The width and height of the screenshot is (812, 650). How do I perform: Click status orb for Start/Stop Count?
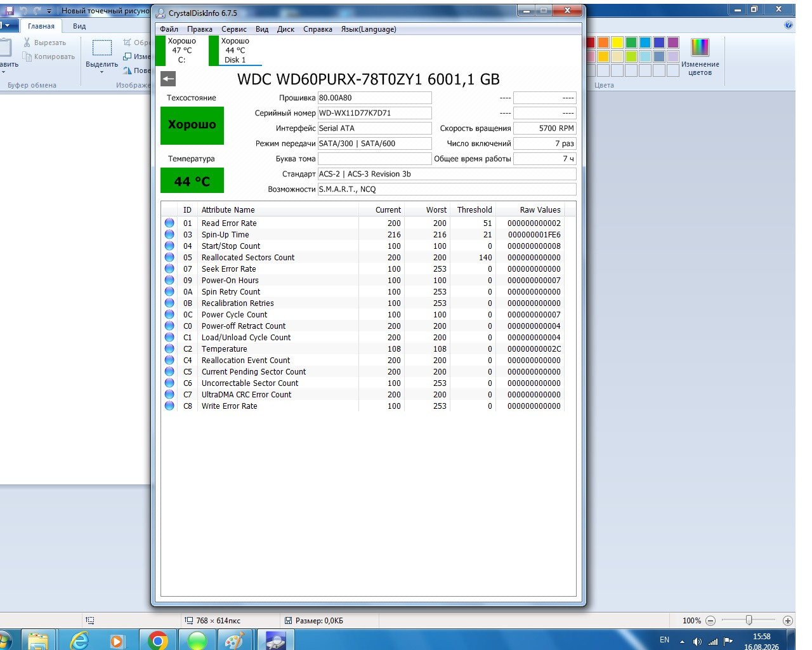[169, 246]
